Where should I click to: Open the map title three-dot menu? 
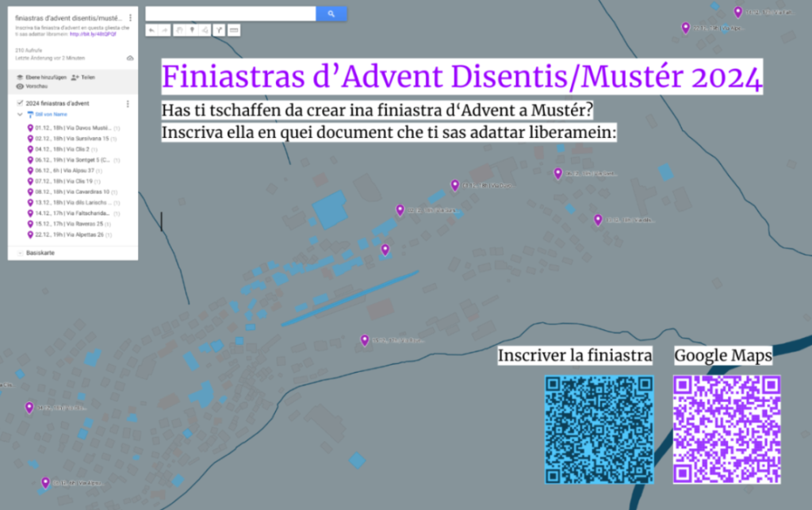(130, 17)
